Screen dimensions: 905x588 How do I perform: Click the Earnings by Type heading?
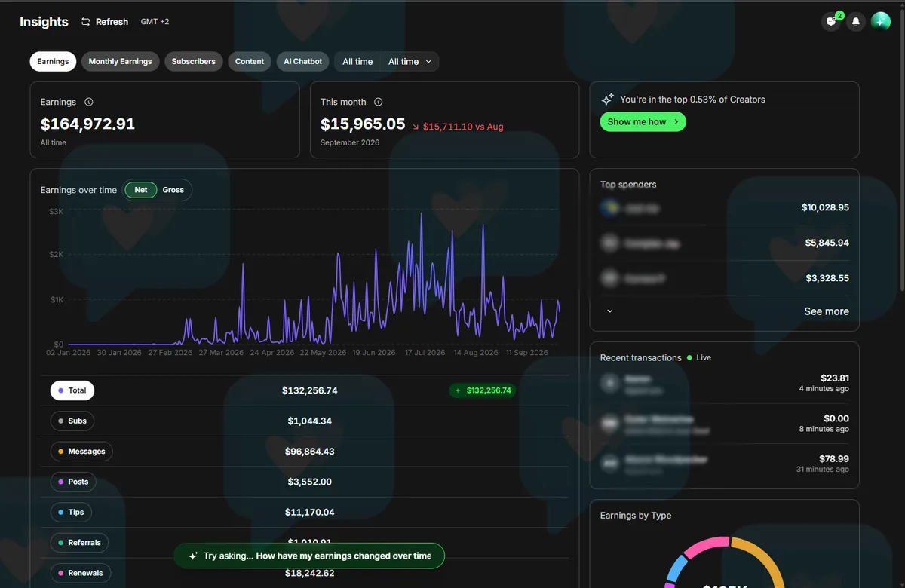coord(636,516)
